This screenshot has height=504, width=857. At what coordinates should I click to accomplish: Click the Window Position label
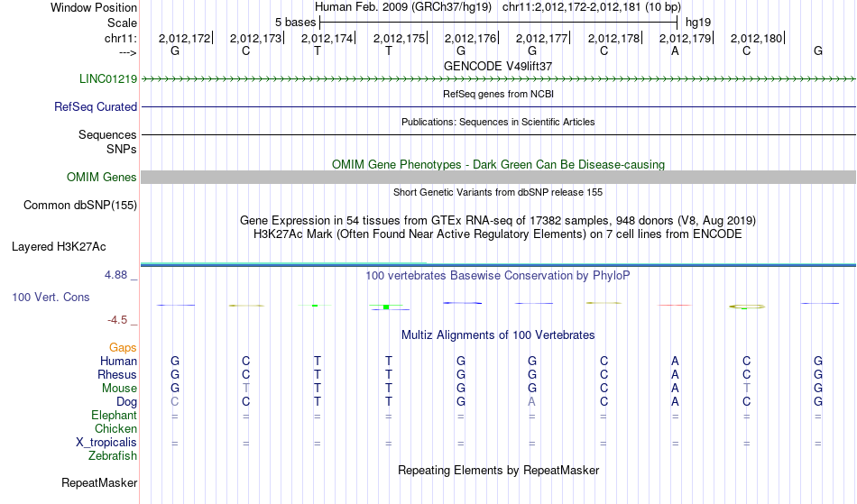(x=94, y=7)
